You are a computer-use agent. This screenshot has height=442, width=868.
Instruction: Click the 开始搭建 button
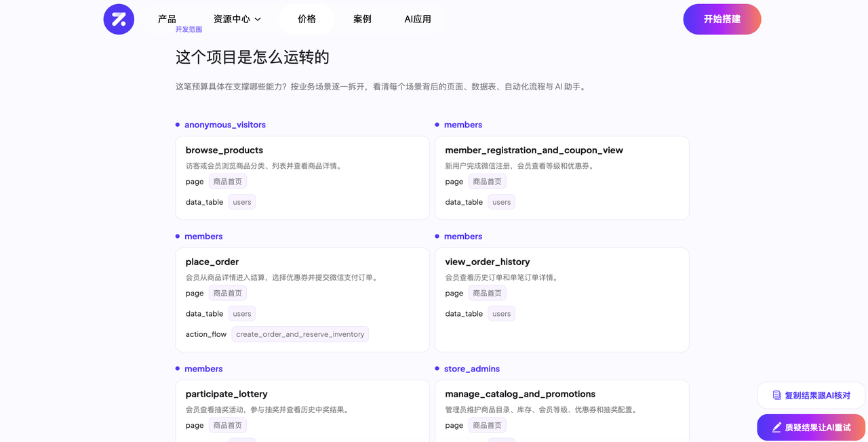[x=722, y=19]
